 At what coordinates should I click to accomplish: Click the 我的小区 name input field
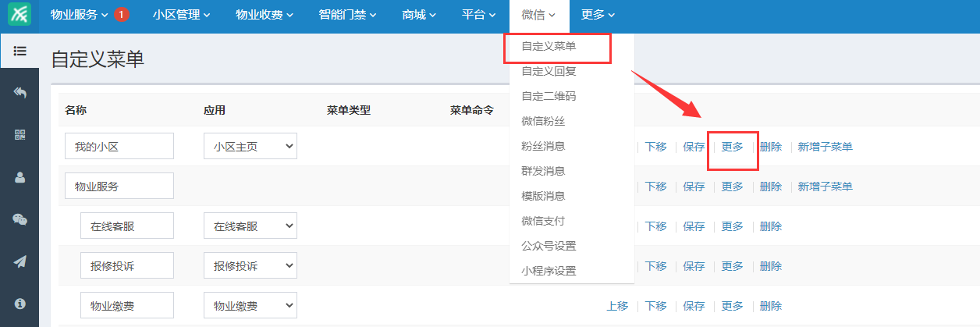pos(119,146)
